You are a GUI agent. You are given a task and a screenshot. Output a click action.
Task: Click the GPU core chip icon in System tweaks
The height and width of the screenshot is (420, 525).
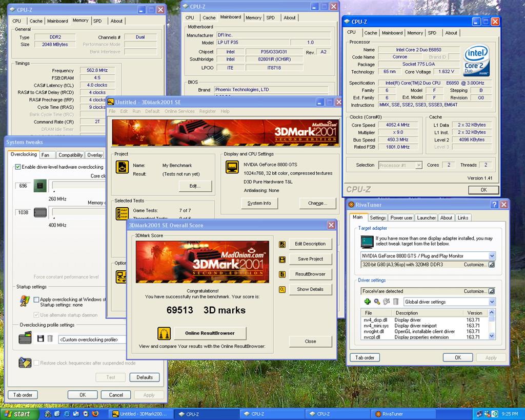40,186
